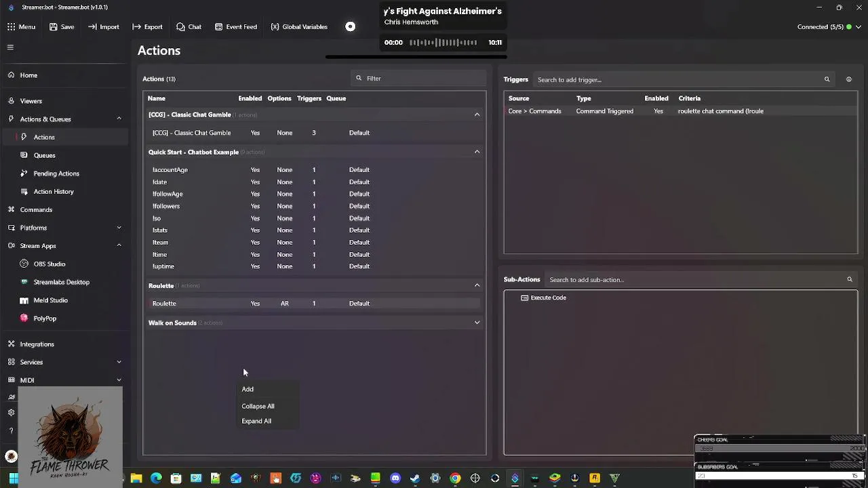Collapse the [CCG] - Classic Chat Gamble group
The height and width of the screenshot is (488, 868).
[477, 115]
